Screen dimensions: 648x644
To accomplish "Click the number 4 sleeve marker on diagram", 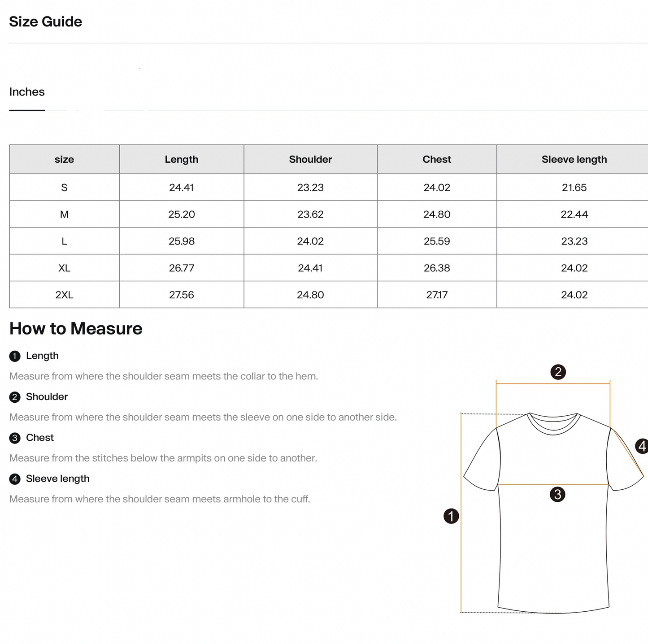I will 642,446.
